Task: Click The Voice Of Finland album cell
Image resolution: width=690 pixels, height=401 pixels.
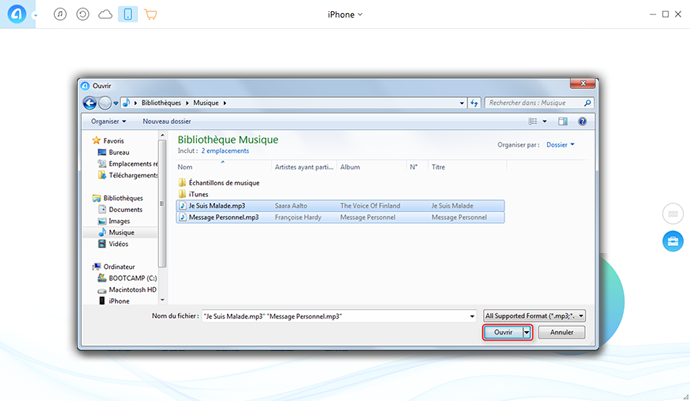Action: (x=370, y=206)
